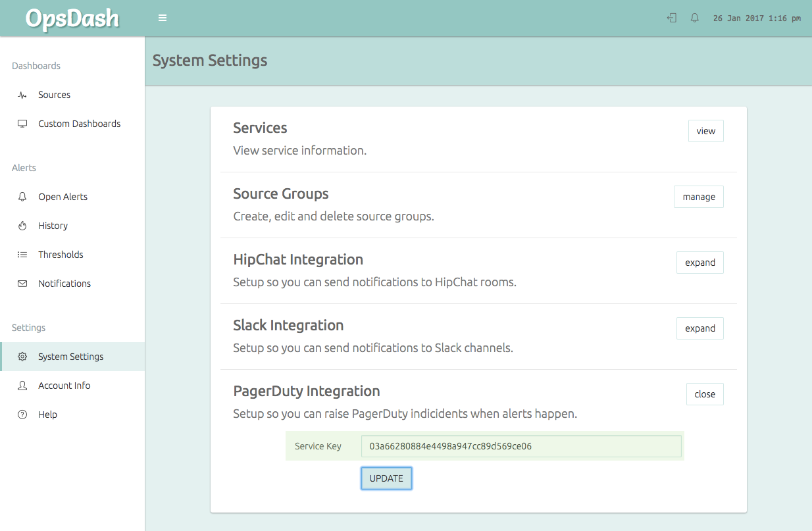The image size is (812, 531).
Task: Click the OpsDash logo
Action: (x=72, y=18)
